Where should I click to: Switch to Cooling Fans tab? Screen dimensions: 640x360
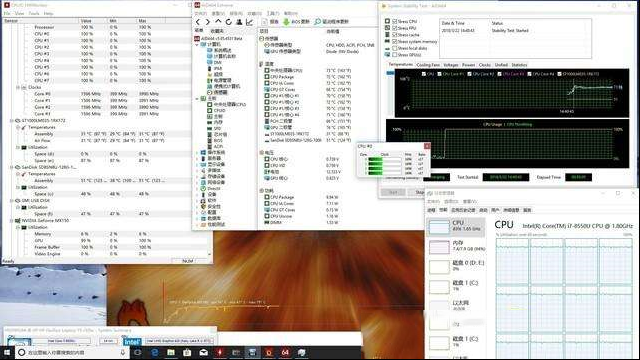pyautogui.click(x=428, y=65)
